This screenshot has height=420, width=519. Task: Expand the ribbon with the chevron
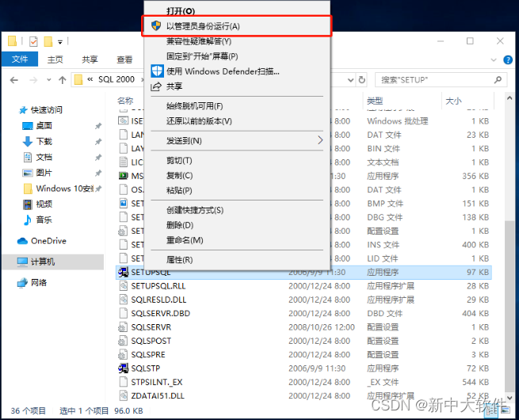click(494, 60)
